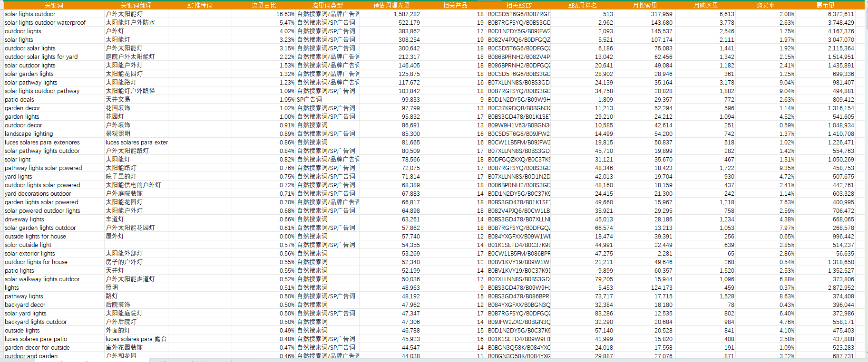Click the AC推荐词 header cell
The height and width of the screenshot is (362, 868).
click(x=200, y=5)
